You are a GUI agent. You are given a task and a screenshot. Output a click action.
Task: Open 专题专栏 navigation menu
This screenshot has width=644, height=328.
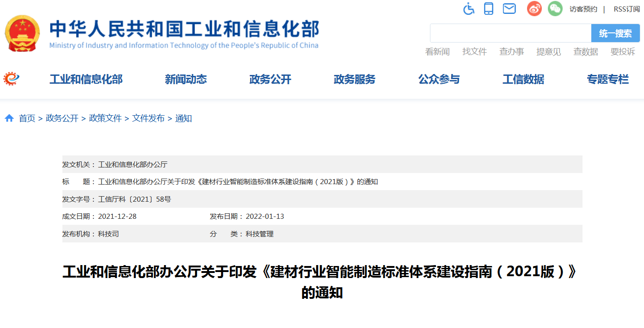[608, 80]
